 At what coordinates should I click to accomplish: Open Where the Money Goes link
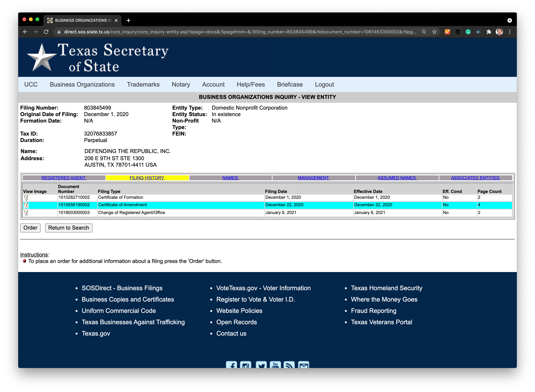(x=384, y=299)
